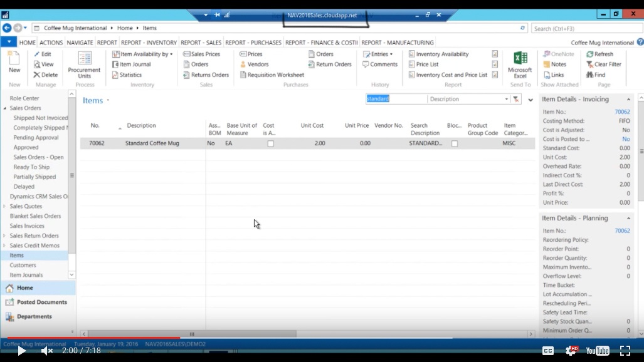Collapse Item Details - Invoicing panel

point(628,100)
